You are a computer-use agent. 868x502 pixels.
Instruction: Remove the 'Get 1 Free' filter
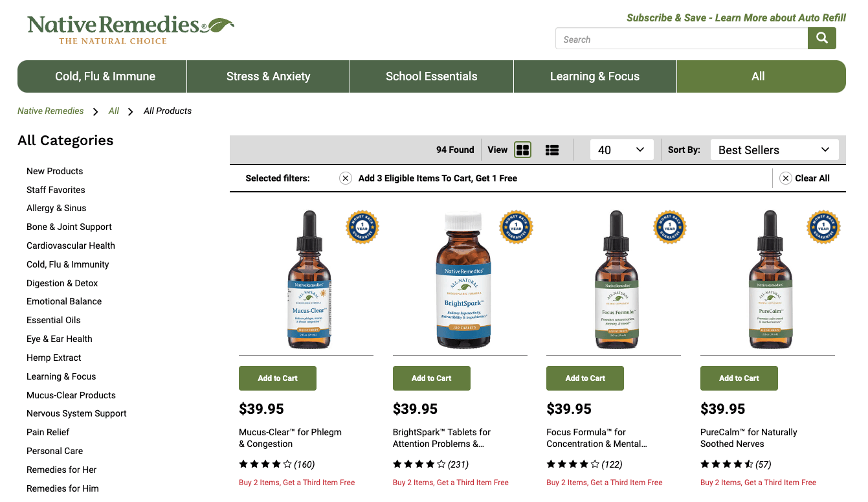click(346, 178)
